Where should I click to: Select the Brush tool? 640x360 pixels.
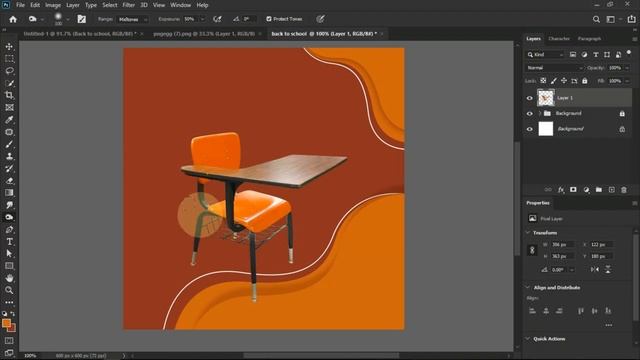point(9,144)
